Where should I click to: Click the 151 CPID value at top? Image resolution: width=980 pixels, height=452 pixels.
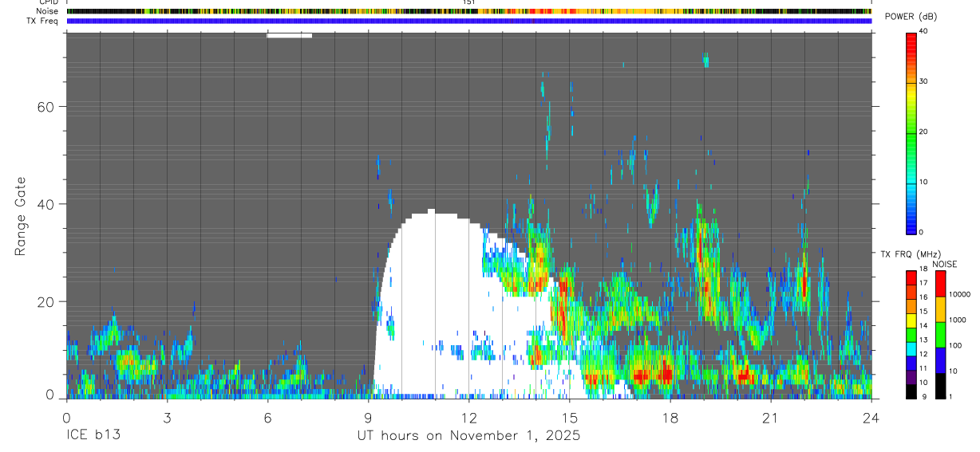[469, 2]
